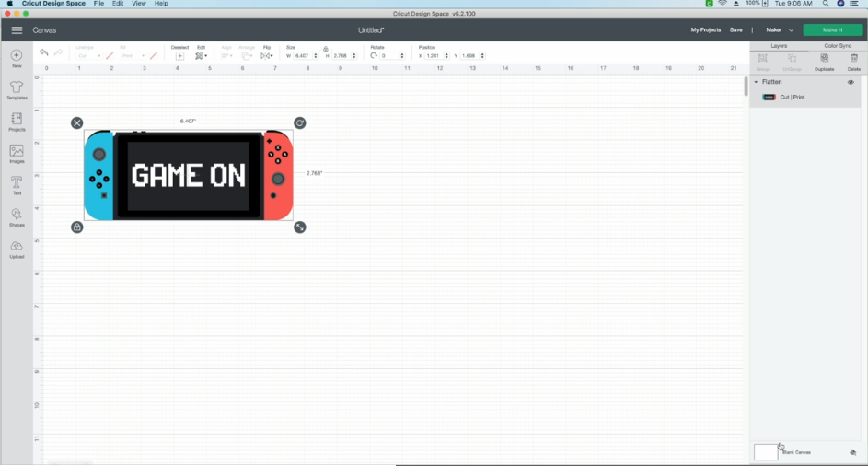The width and height of the screenshot is (868, 466).
Task: Open the Linetype Cut dropdown
Action: (88, 56)
